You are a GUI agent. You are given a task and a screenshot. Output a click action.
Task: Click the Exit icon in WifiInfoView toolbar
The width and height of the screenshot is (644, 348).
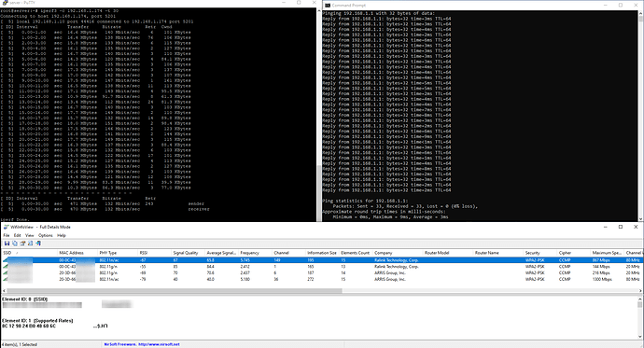click(38, 244)
